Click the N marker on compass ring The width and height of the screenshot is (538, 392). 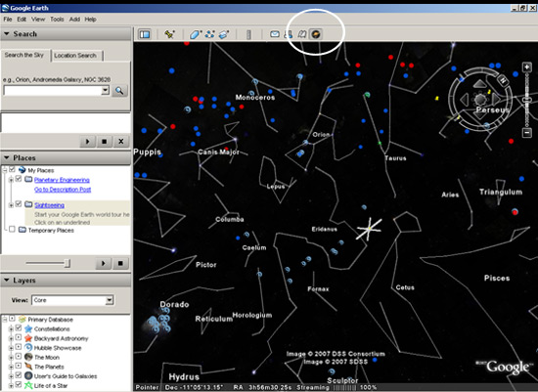[503, 80]
